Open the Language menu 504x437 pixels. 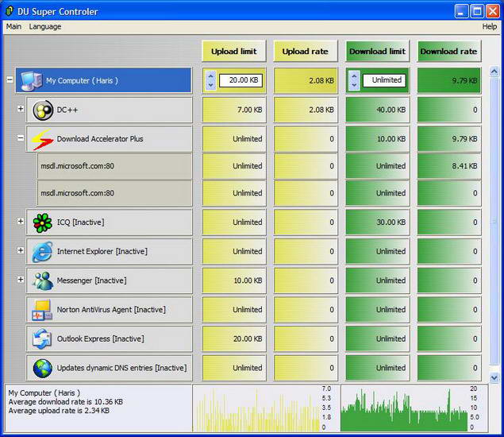pos(44,26)
